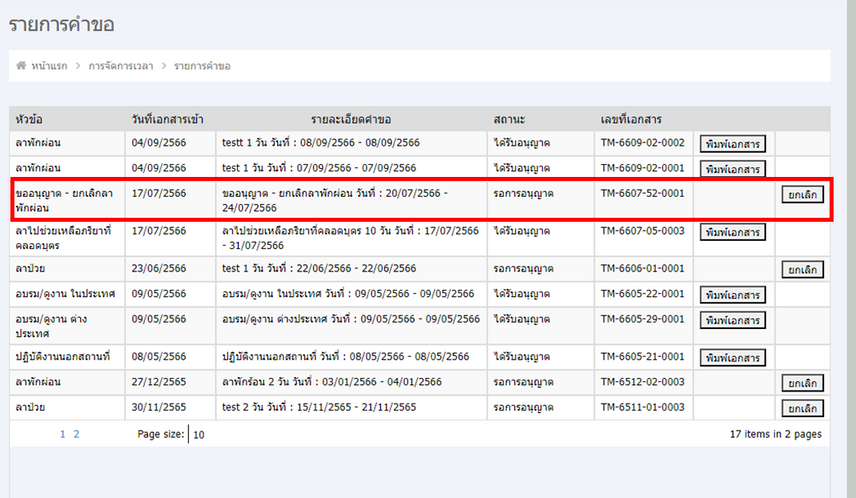856x498 pixels.
Task: Sort by หัวข้อ column header
Action: (30, 119)
